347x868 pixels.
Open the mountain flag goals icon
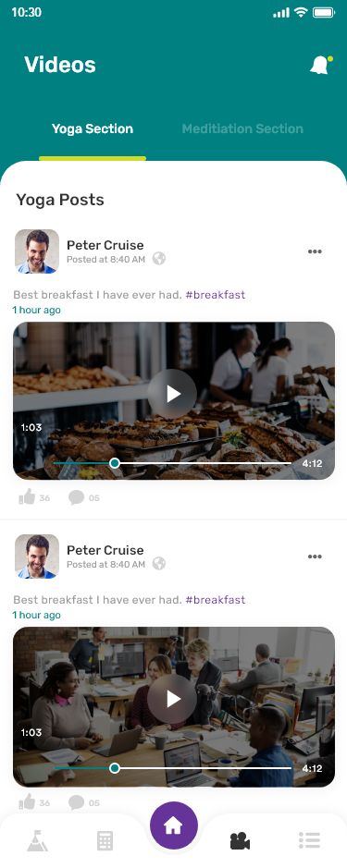tap(38, 841)
